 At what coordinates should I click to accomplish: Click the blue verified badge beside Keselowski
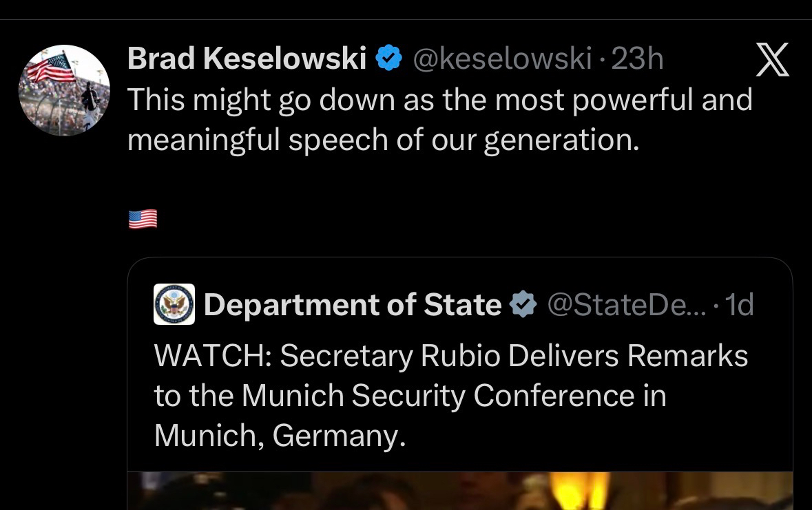click(x=389, y=60)
